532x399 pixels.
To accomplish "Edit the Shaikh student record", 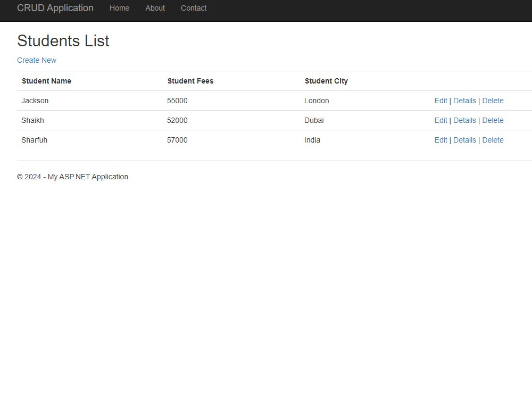I will coord(440,120).
